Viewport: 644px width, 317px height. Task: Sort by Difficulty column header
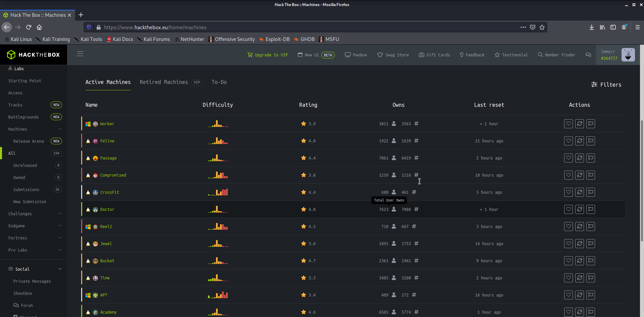(x=218, y=105)
